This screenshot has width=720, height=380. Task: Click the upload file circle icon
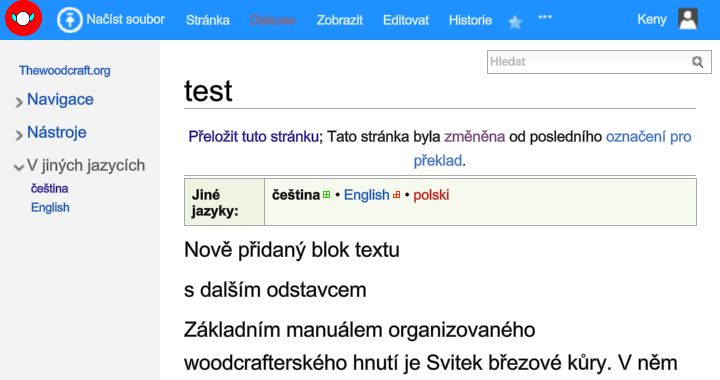coord(69,20)
